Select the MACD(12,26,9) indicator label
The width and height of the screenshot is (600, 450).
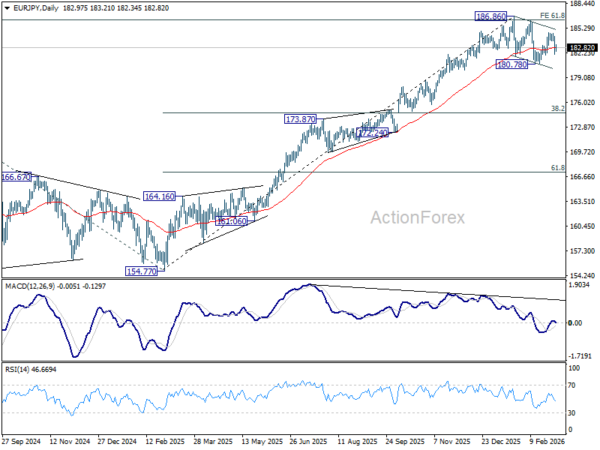coord(30,286)
